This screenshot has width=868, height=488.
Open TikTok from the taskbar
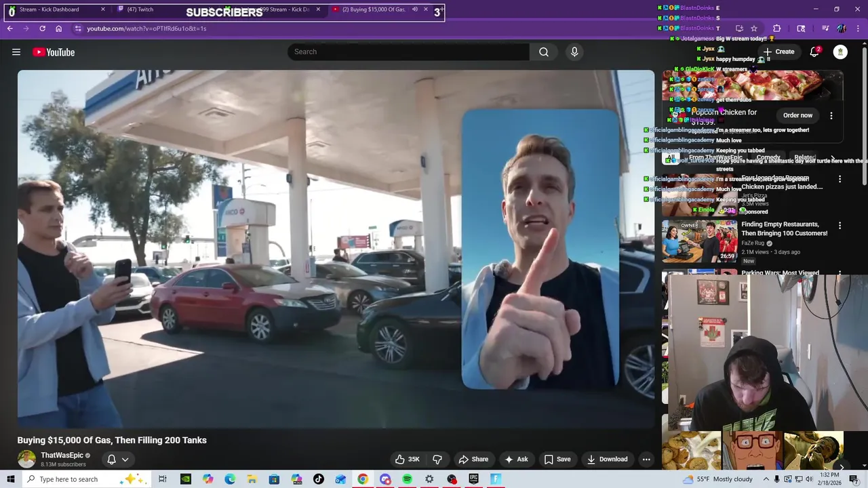click(x=319, y=479)
